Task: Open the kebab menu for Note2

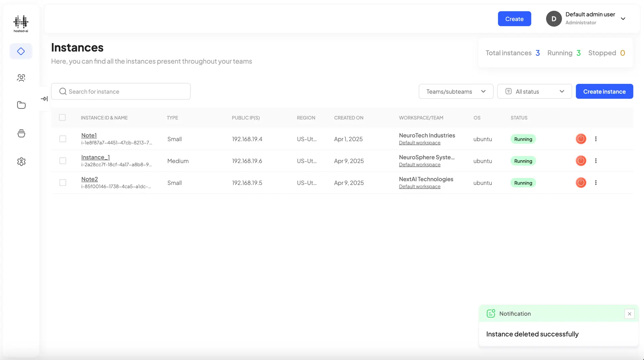Action: pos(596,182)
